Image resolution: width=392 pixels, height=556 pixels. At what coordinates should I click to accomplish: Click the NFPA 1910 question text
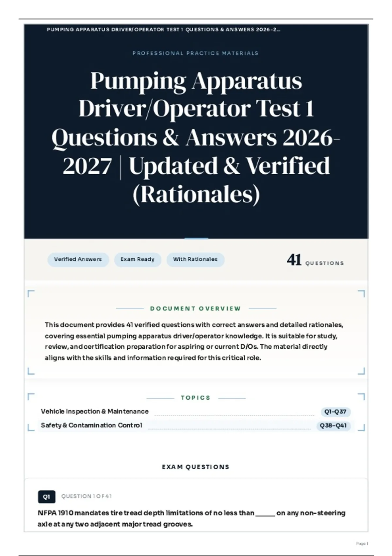click(191, 518)
